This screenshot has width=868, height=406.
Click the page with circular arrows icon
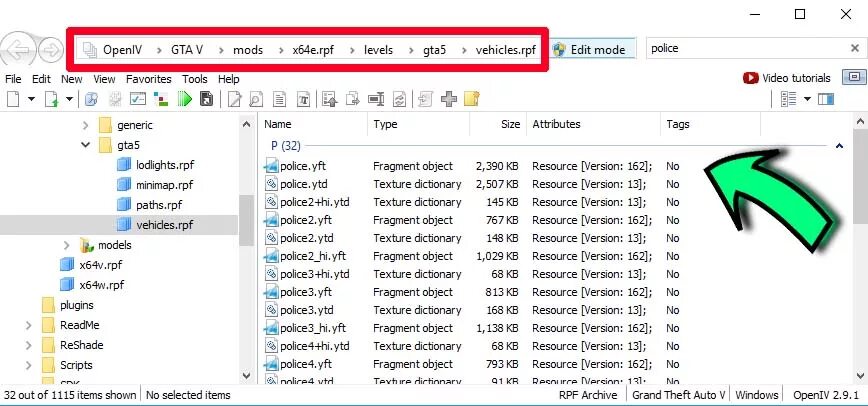pos(399,99)
